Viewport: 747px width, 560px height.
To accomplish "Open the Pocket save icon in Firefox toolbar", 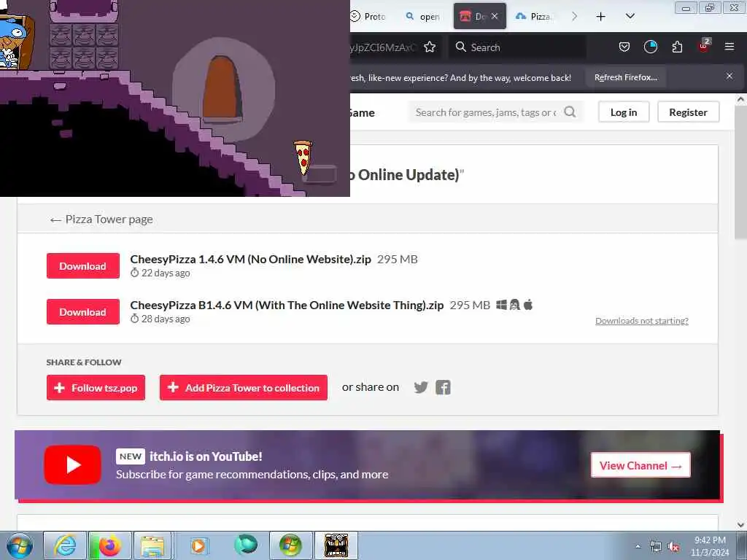I will (x=624, y=47).
